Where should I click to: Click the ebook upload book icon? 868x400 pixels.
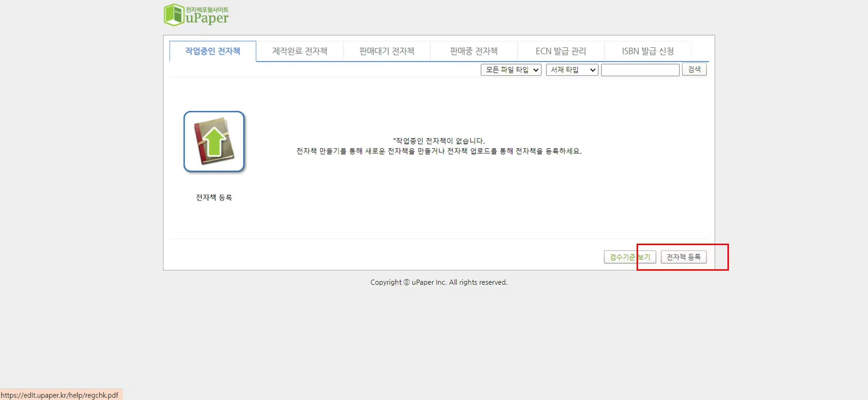click(x=214, y=141)
